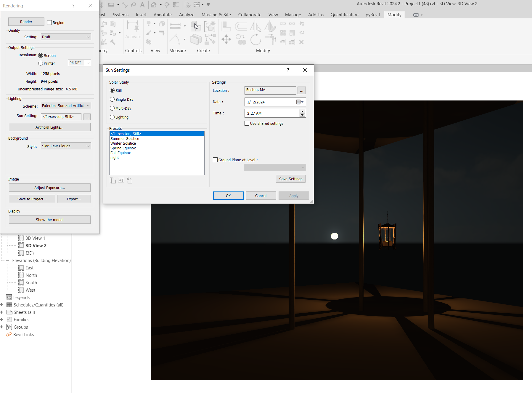532x393 pixels.
Task: Collapse Elevations (Building Elevation) in Project Browser
Action: (x=7, y=260)
